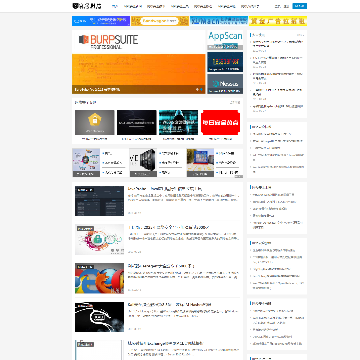Click the blue-purple gradient ad banner
Image resolution: width=360 pixels, height=360 pixels.
pos(101,21)
